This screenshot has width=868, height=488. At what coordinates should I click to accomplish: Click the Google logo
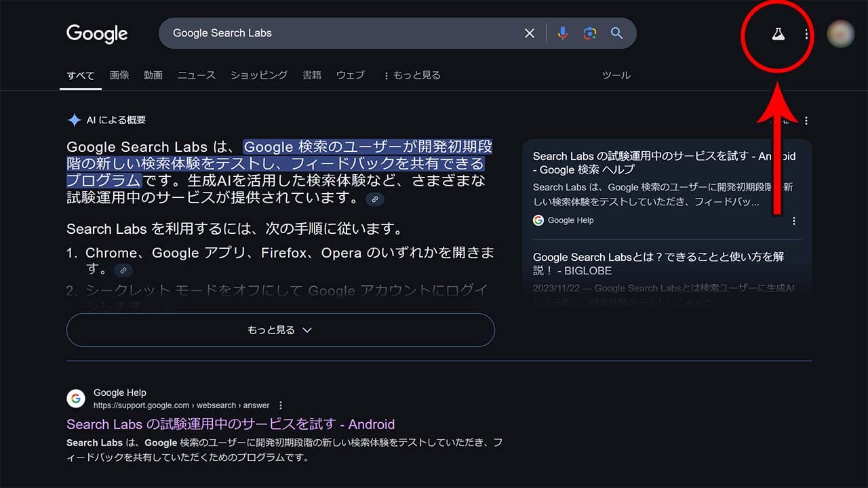coord(97,34)
